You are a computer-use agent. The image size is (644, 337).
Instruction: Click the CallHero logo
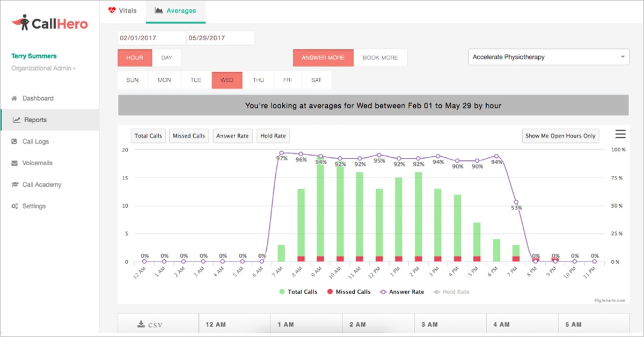point(50,23)
